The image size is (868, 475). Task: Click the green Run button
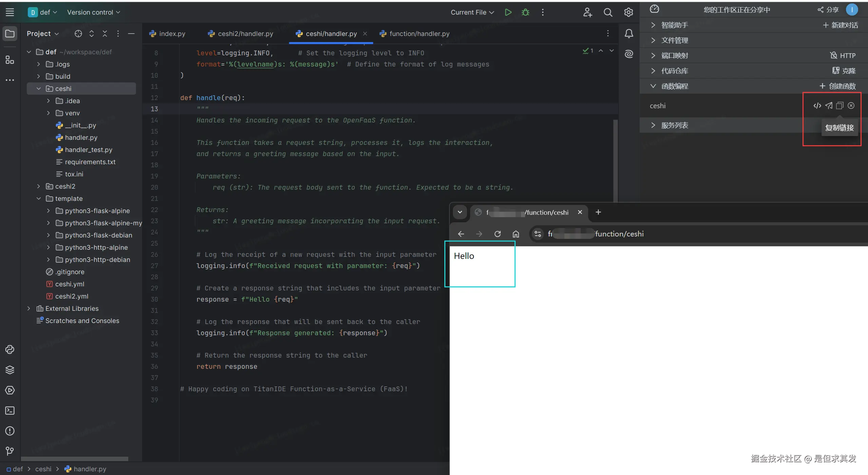coord(508,12)
